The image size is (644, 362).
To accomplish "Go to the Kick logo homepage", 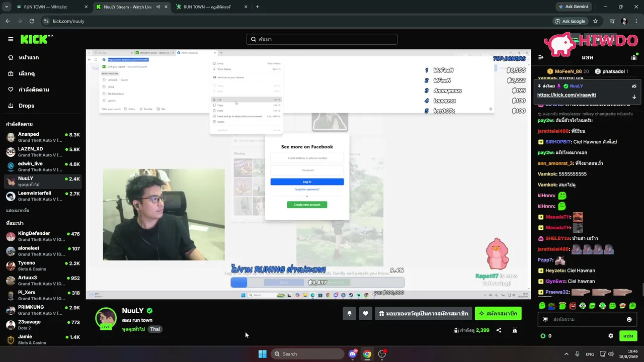I will [x=37, y=39].
